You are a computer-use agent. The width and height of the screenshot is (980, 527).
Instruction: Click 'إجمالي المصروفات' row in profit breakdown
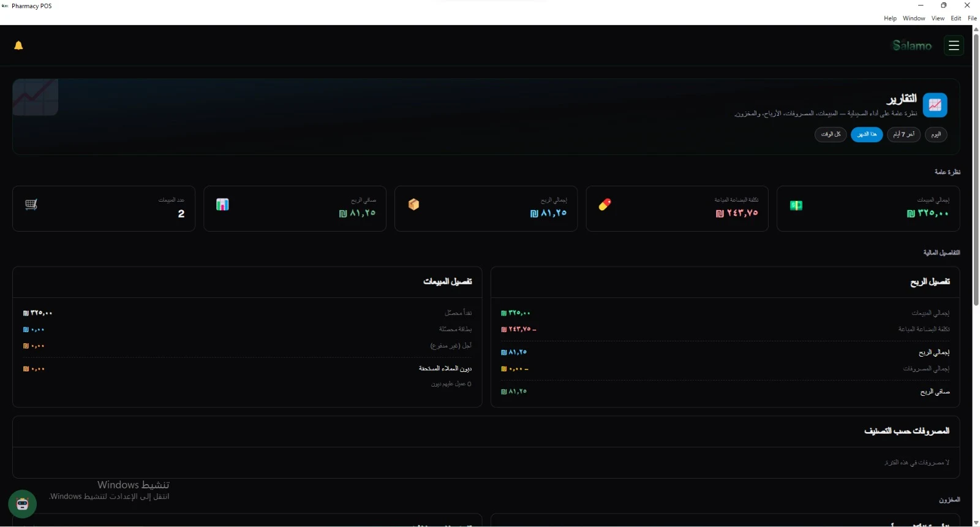(x=725, y=369)
